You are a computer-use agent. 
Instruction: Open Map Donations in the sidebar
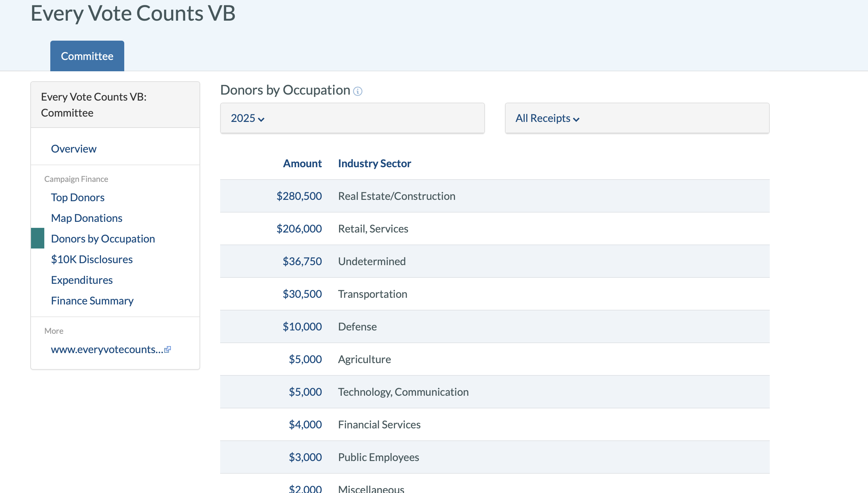[x=86, y=218]
